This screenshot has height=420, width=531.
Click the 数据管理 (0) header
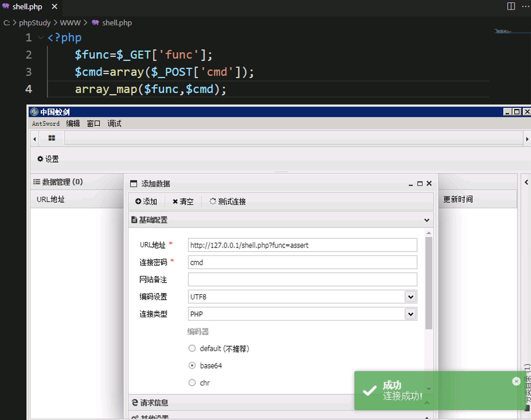(x=58, y=182)
